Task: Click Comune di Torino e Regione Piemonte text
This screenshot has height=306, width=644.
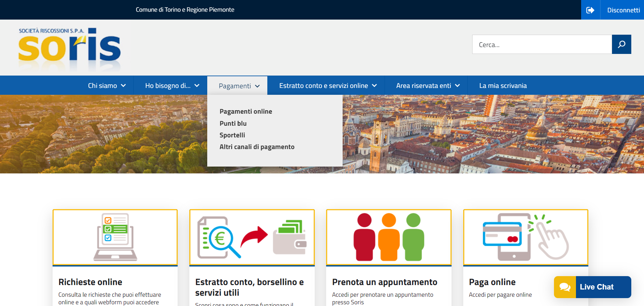Action: pos(185,10)
